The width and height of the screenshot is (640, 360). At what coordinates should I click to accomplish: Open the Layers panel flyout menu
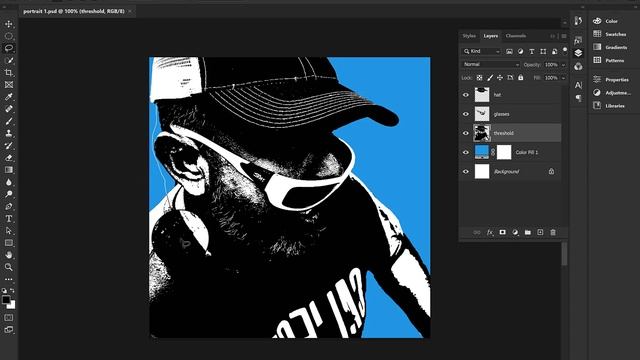(564, 36)
